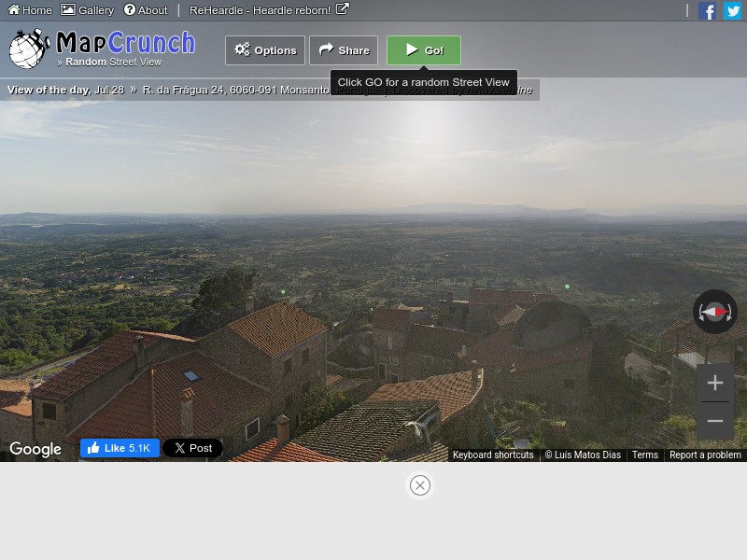Open the Options panel

265,50
